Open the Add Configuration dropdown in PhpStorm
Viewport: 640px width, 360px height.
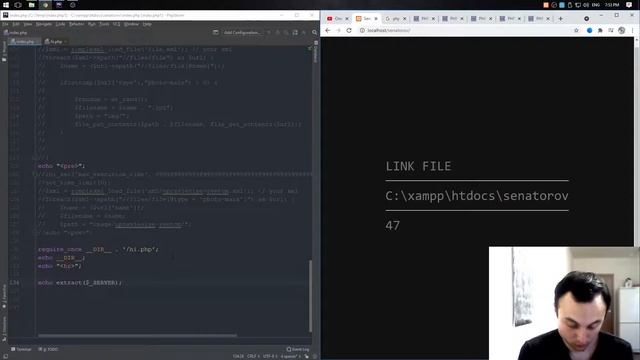pyautogui.click(x=242, y=32)
